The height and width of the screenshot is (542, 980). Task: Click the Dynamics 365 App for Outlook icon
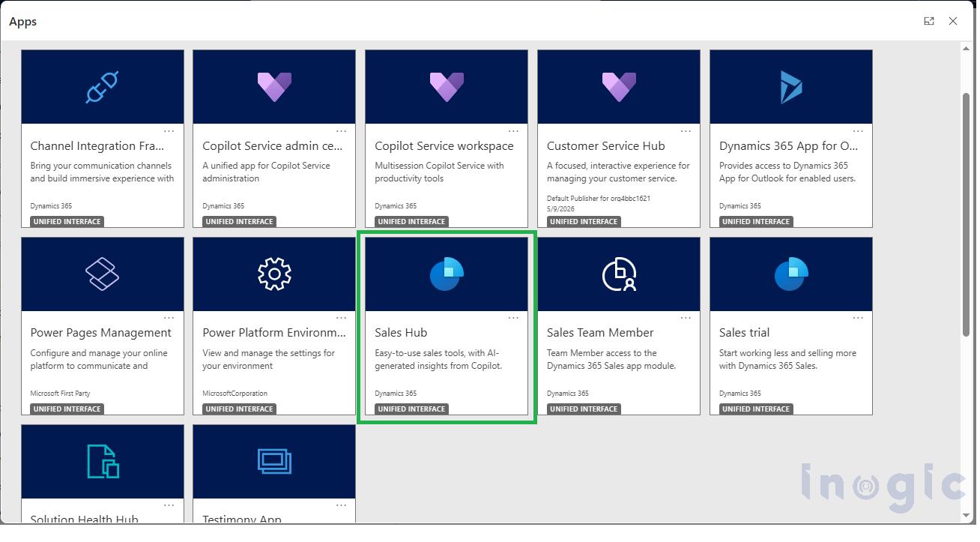[791, 87]
